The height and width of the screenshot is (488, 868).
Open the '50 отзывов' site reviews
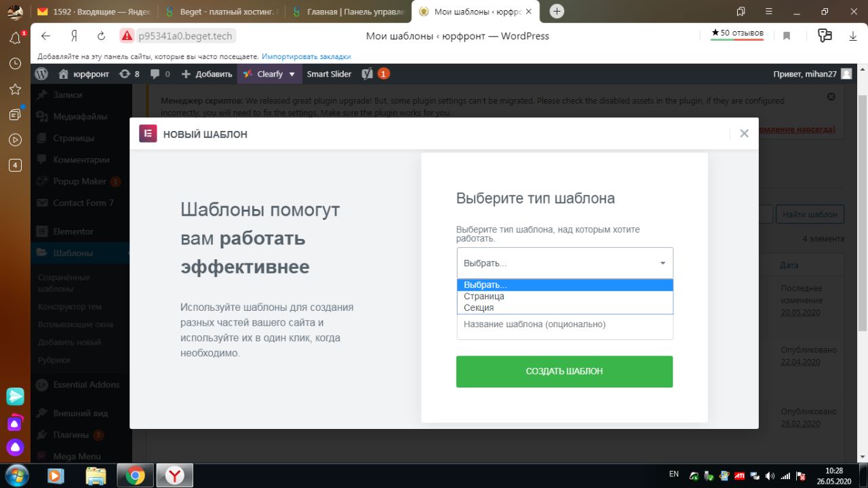tap(737, 33)
